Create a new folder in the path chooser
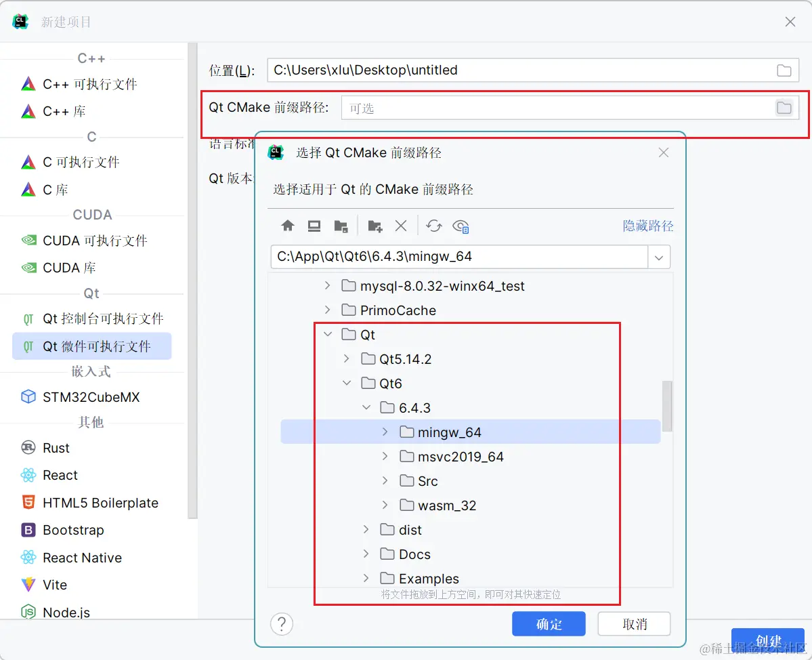 click(374, 226)
